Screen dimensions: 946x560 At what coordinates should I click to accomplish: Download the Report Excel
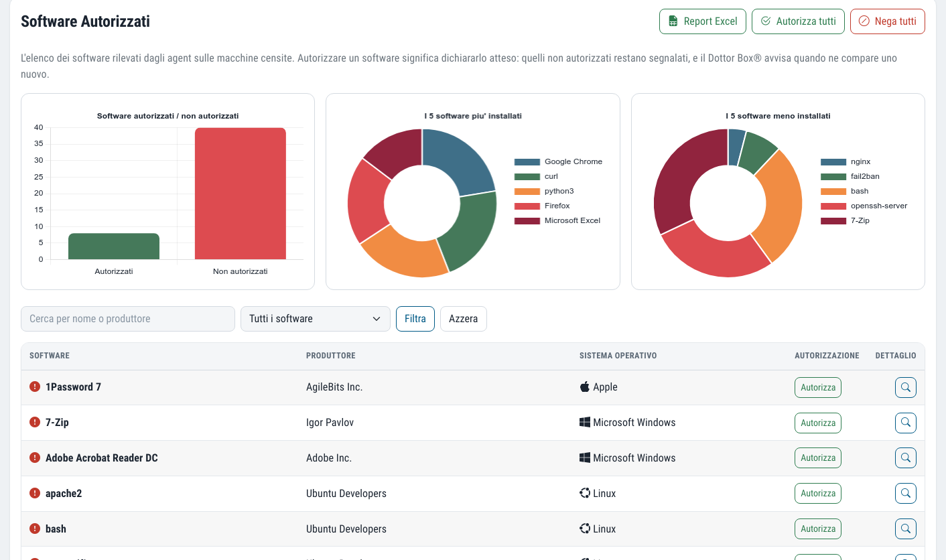click(x=703, y=21)
